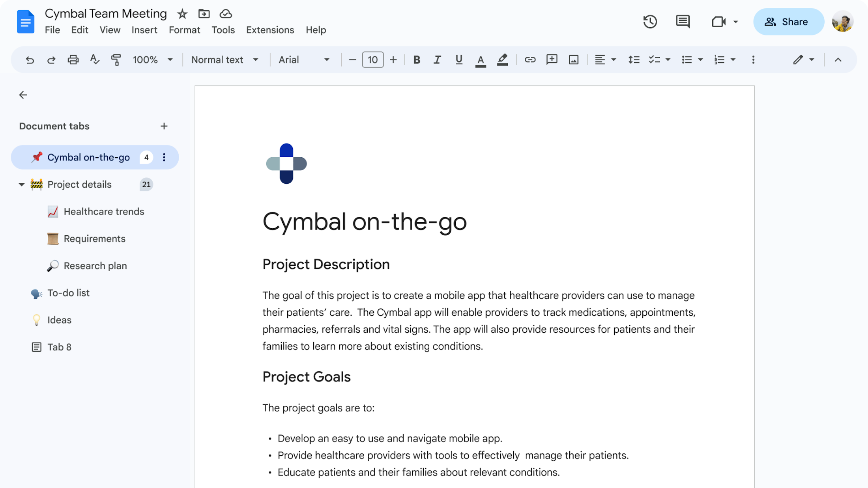Click the Text highlight color icon
Screen dimensions: 868x488
click(x=503, y=60)
